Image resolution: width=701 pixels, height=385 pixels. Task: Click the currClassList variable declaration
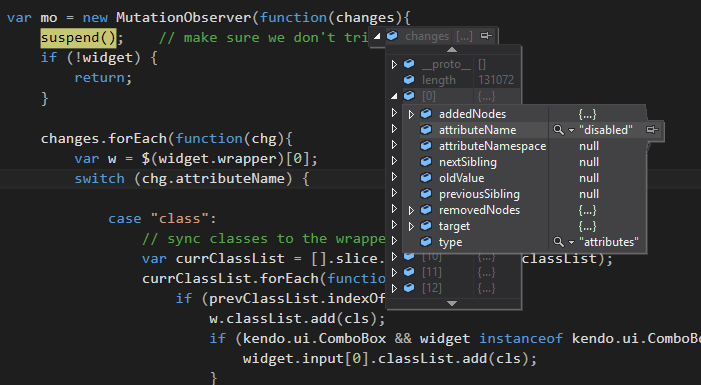[213, 258]
